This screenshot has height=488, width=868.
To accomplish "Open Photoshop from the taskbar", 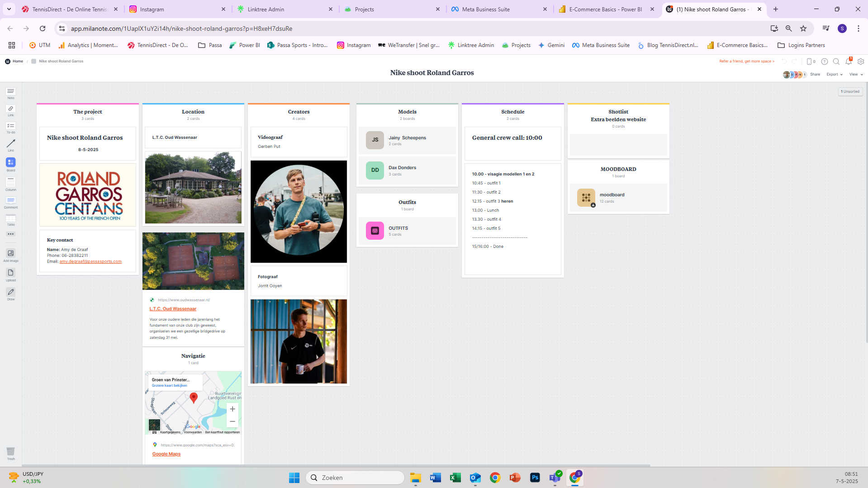I will pyautogui.click(x=535, y=478).
